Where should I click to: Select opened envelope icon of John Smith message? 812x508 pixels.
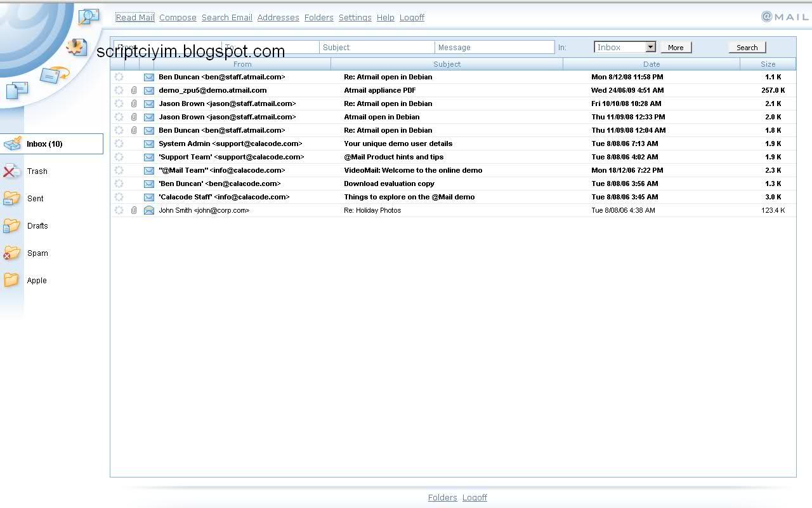pyautogui.click(x=149, y=210)
